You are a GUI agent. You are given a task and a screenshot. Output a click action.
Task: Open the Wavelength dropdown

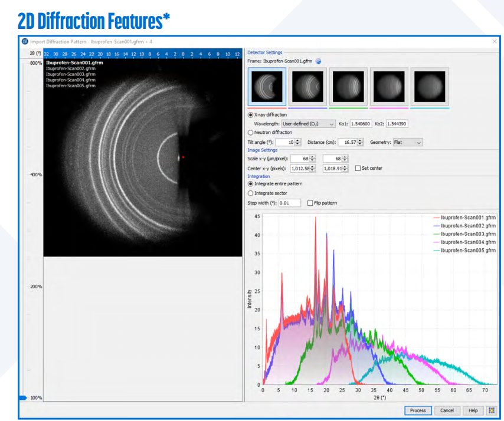(308, 124)
